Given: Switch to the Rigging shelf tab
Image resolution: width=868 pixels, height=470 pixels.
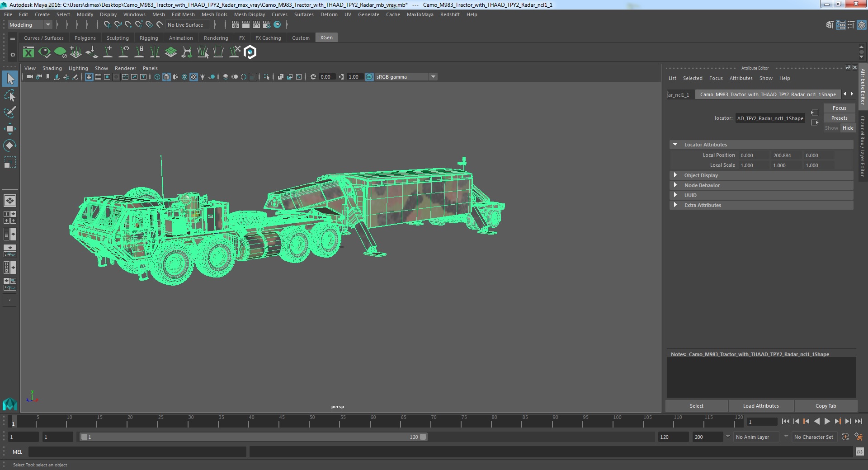Looking at the screenshot, I should pyautogui.click(x=149, y=38).
